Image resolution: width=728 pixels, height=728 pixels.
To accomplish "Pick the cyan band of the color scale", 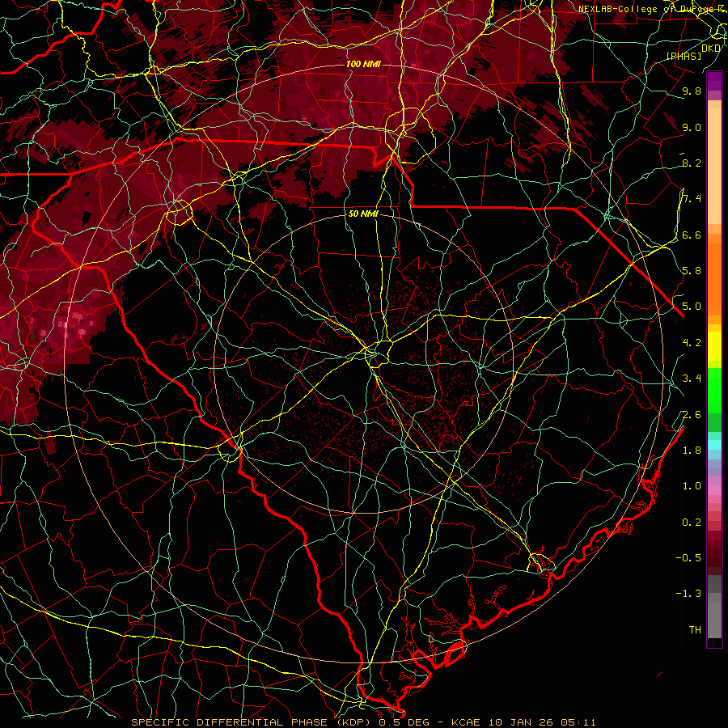I will (x=714, y=445).
